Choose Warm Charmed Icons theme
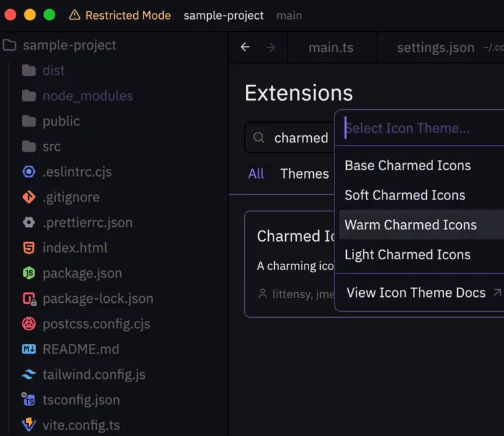 click(x=422, y=225)
